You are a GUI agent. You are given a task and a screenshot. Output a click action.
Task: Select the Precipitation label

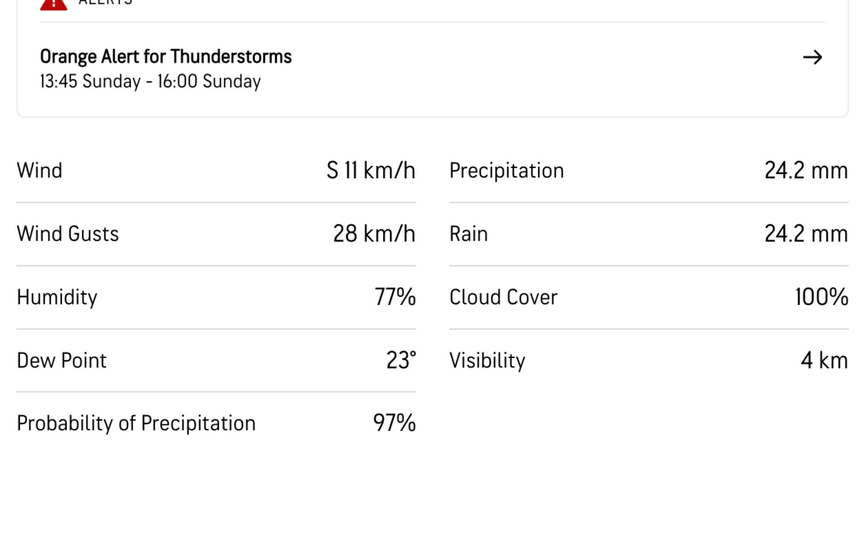[x=507, y=171]
